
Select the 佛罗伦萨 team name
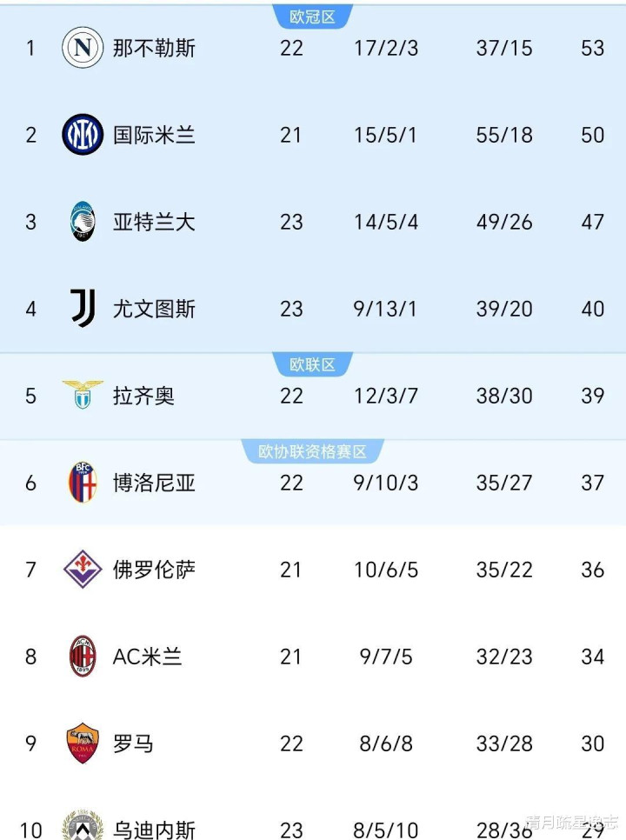154,570
